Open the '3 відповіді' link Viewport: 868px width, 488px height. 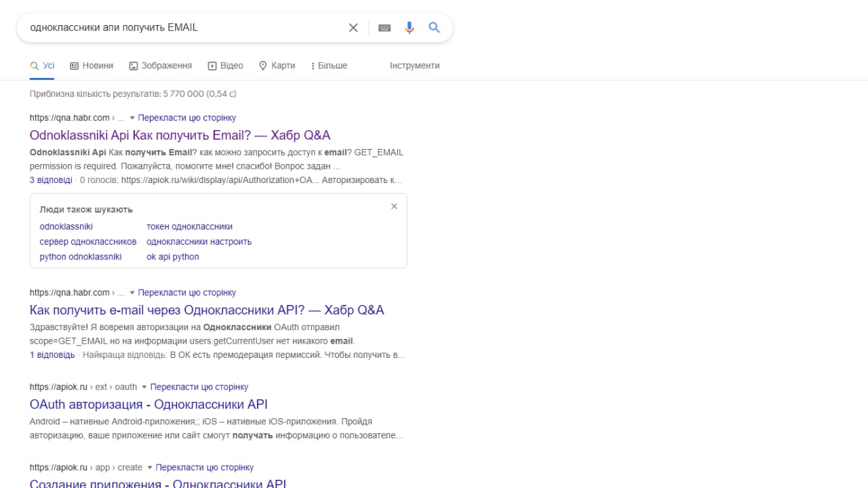tap(51, 180)
